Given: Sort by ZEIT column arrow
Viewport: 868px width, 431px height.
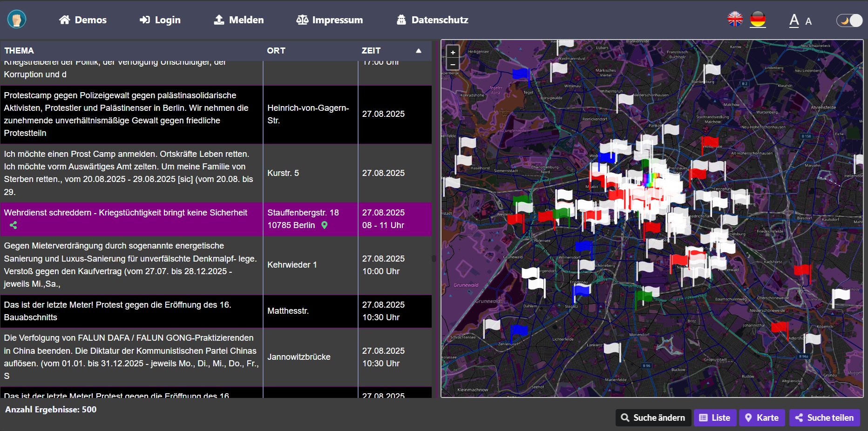Looking at the screenshot, I should click(x=418, y=51).
